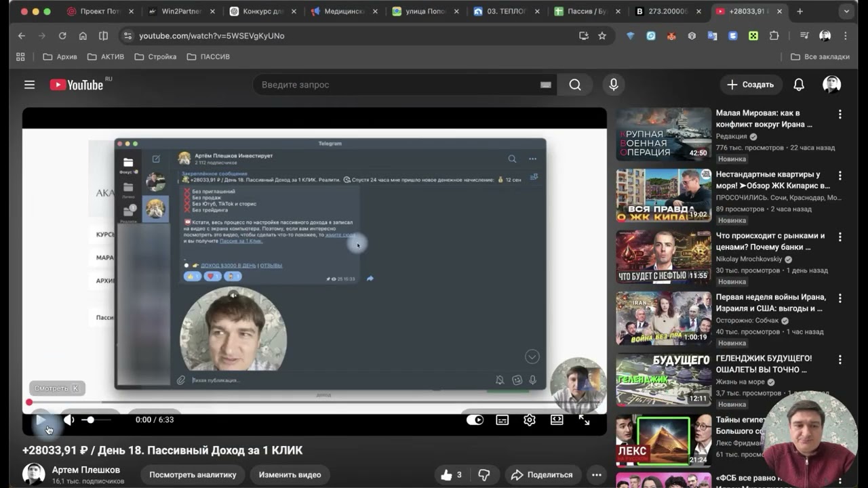The width and height of the screenshot is (868, 488).
Task: Adjust the player volume slider
Action: (x=96, y=420)
